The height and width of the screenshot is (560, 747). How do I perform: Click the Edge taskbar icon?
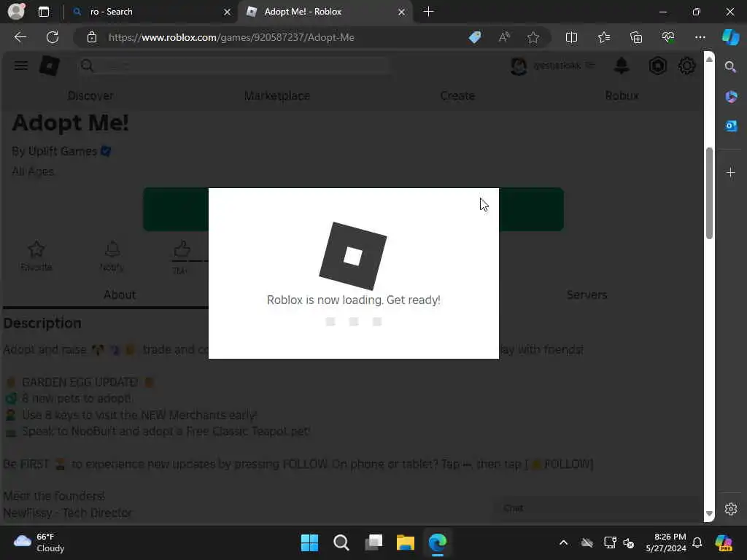pos(438,542)
